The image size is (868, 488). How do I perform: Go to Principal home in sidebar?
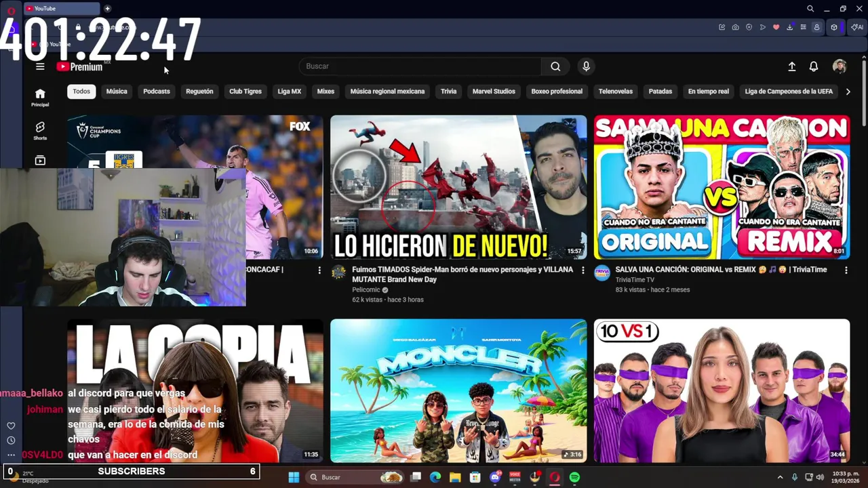click(x=40, y=98)
